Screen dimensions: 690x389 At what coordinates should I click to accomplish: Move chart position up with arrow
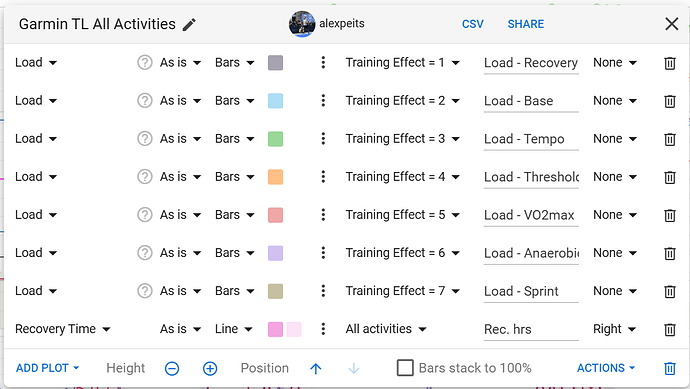316,368
